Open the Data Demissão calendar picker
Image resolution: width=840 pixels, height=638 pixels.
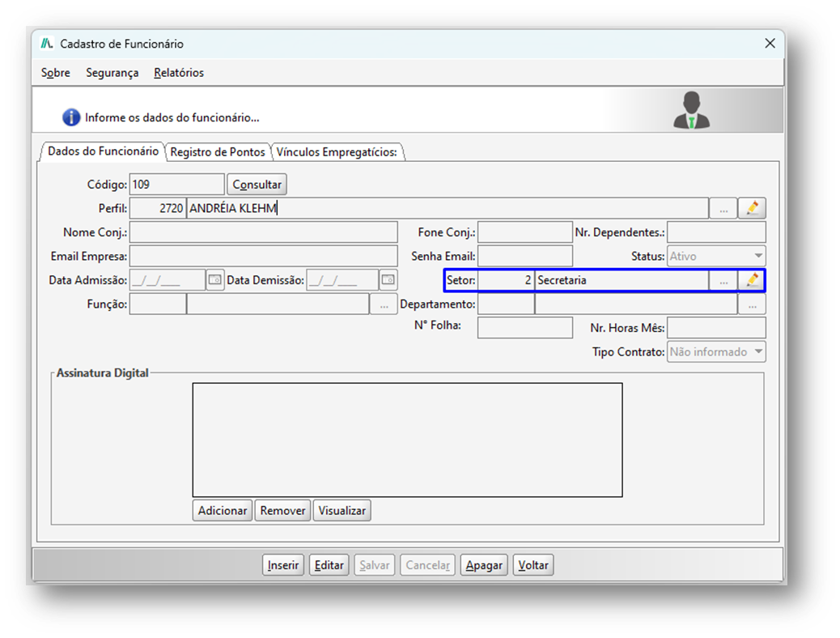pyautogui.click(x=388, y=280)
